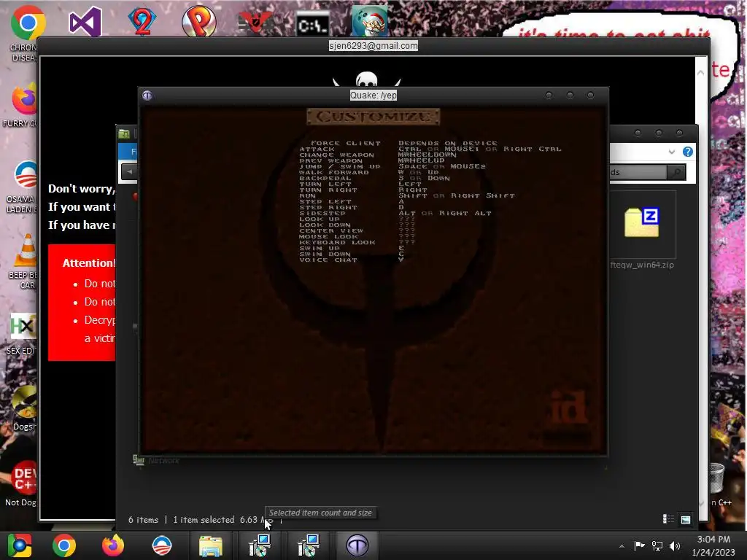The image size is (747, 560).
Task: Click the File Explorer back navigation button
Action: [130, 172]
